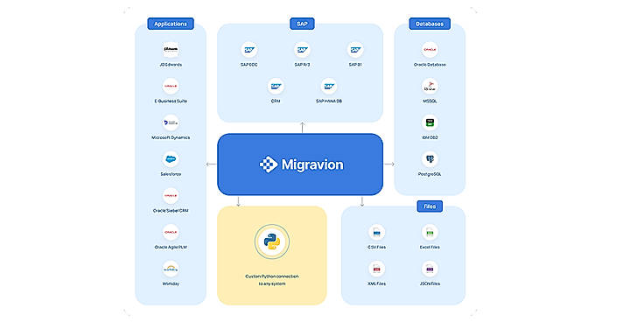The height and width of the screenshot is (322, 644).
Task: Click the Excel Files icon
Action: click(430, 233)
